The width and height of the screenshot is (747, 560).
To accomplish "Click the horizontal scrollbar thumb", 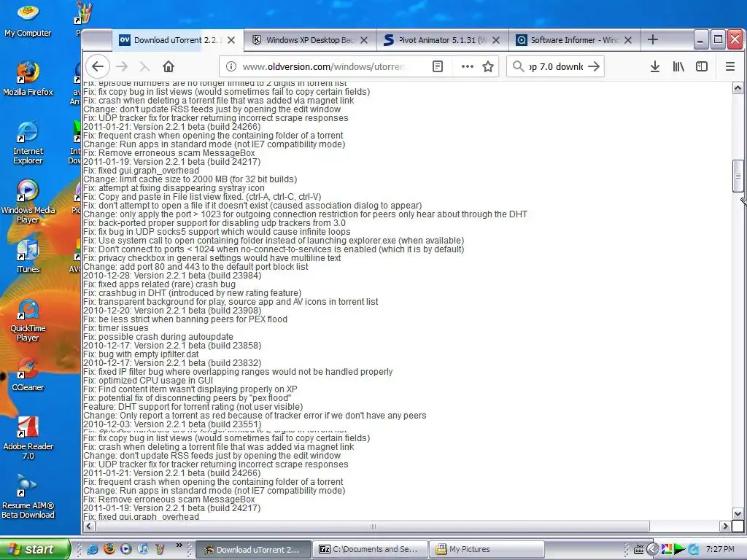I will 373,526.
